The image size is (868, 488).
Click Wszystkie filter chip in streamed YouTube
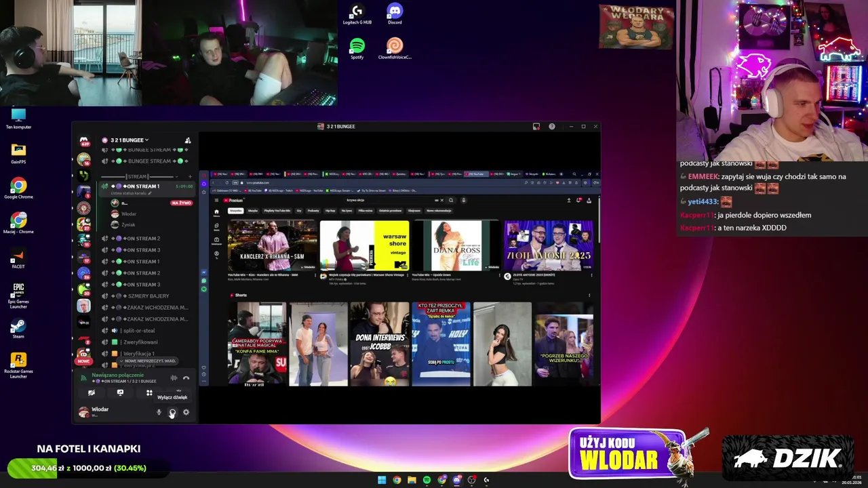point(235,211)
